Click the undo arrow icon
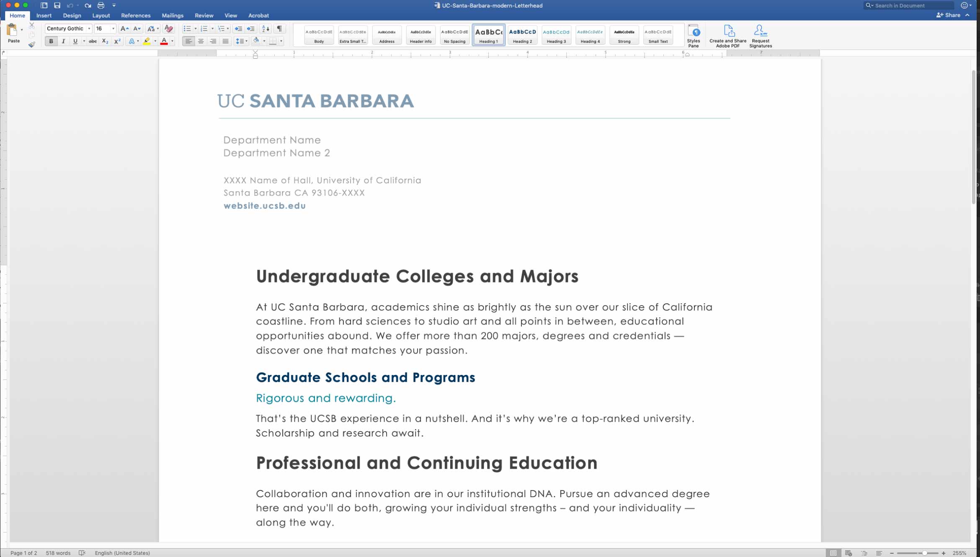The image size is (980, 557). pyautogui.click(x=70, y=5)
